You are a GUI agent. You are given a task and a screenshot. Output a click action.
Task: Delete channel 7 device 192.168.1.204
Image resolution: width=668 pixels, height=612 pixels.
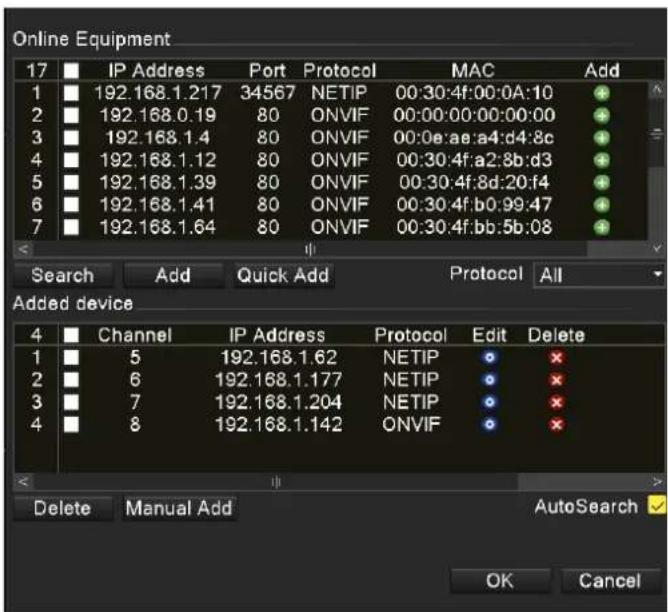(x=556, y=402)
